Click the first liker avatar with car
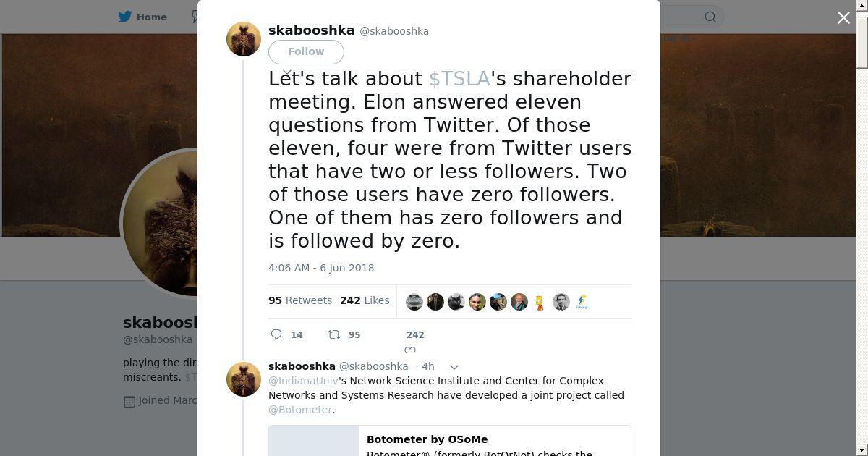 pyautogui.click(x=414, y=302)
